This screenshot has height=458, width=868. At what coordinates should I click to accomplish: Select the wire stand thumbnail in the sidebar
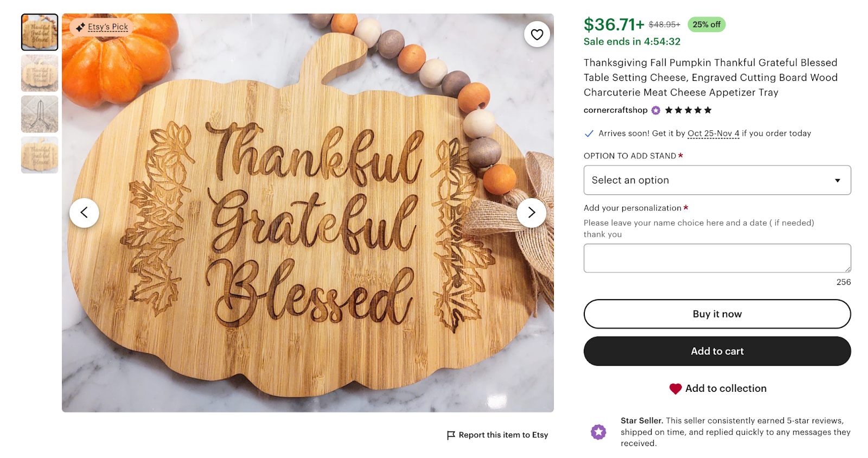click(39, 114)
